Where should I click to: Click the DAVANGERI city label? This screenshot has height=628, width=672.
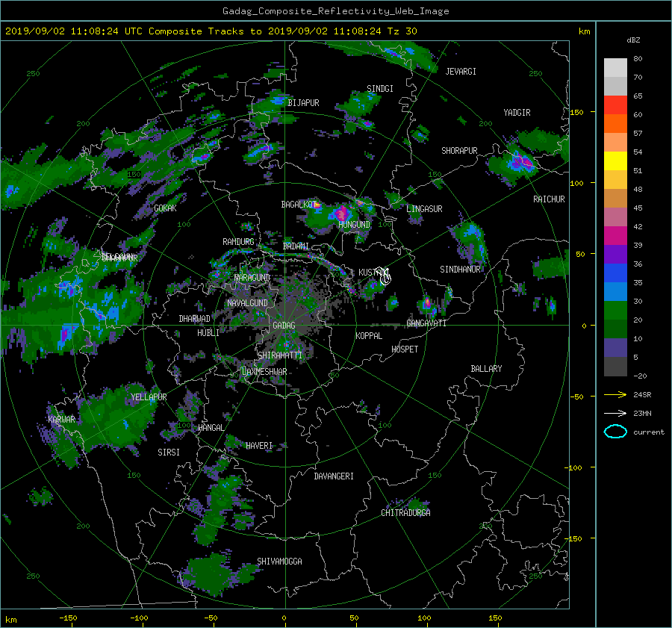334,476
